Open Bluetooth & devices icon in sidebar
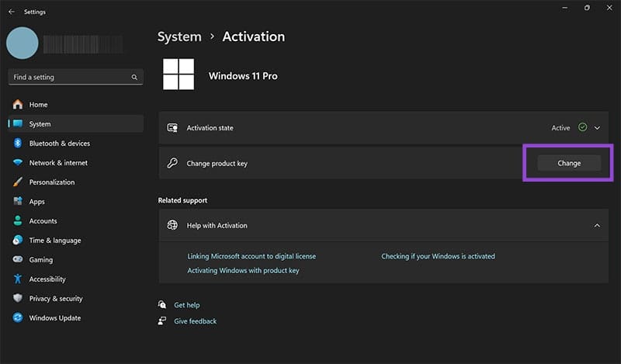Screen dimensions: 621x364 (18, 143)
